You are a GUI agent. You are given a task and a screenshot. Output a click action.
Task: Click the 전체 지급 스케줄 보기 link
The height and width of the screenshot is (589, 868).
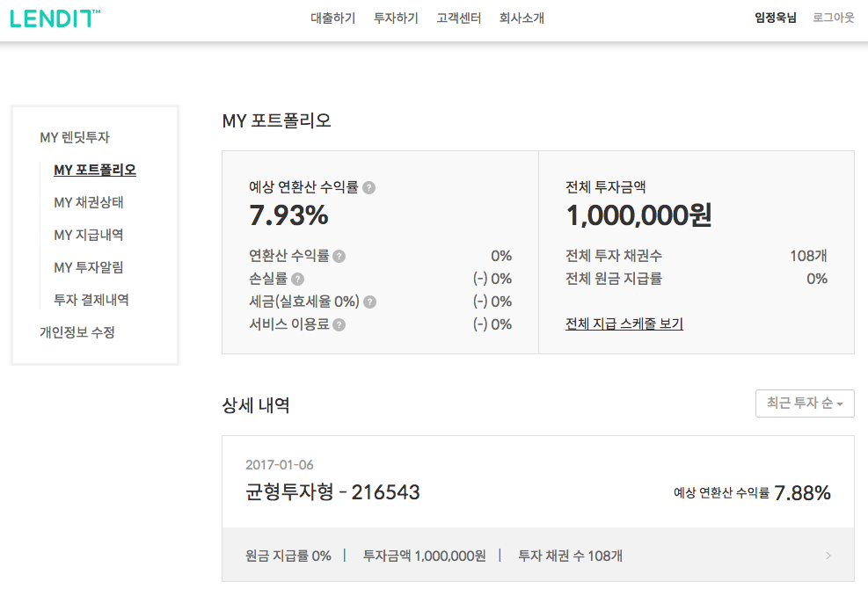click(624, 324)
